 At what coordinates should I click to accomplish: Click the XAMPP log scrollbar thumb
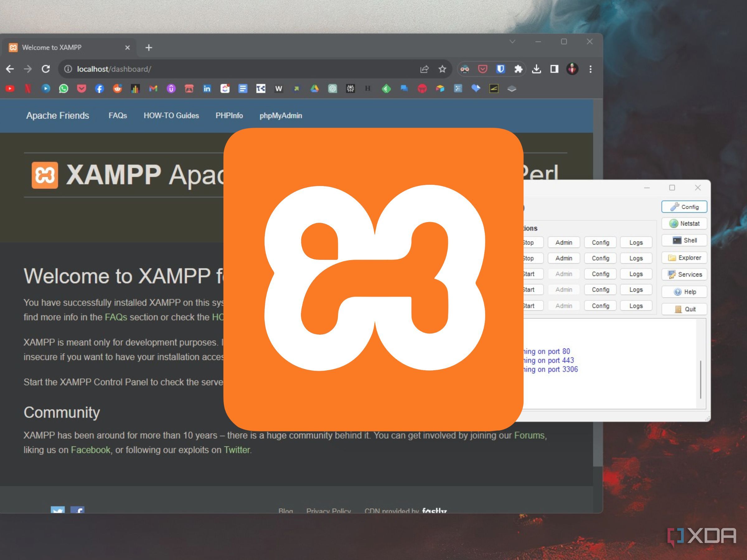(x=701, y=380)
